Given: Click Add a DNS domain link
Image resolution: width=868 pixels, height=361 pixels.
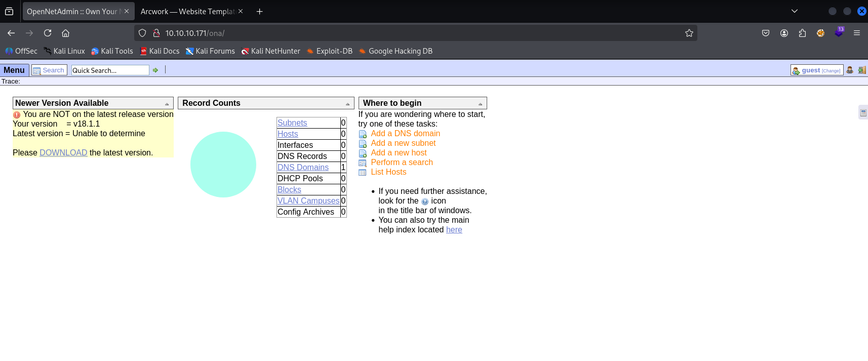Looking at the screenshot, I should (x=405, y=133).
